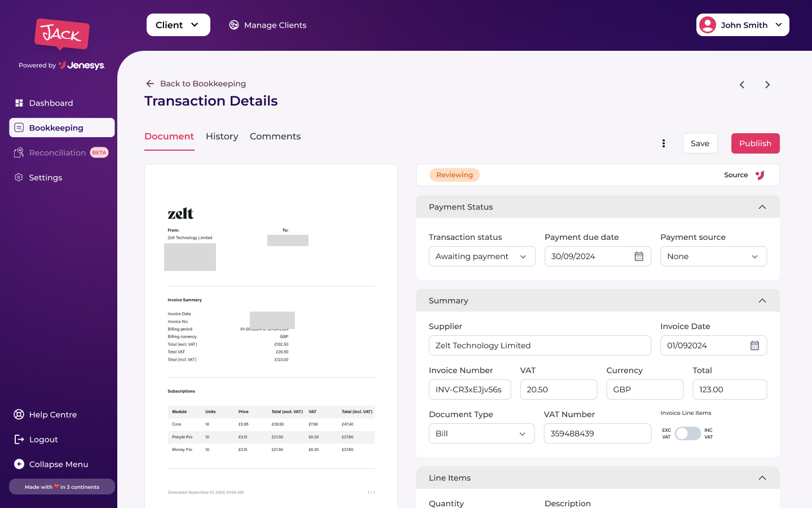Click the Jack logo
The height and width of the screenshot is (508, 812).
tap(62, 34)
